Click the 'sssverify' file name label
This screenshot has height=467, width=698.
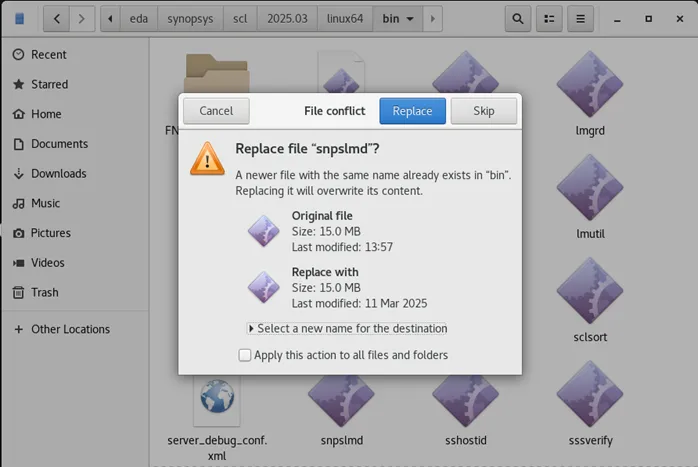[x=590, y=441]
